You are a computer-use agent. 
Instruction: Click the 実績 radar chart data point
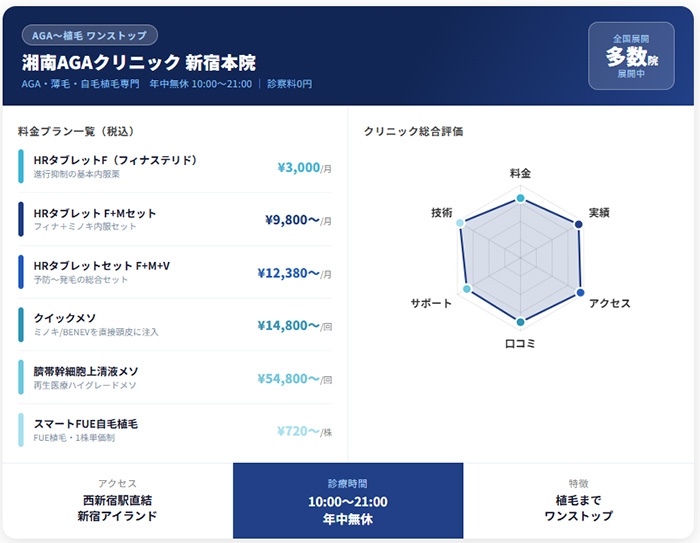point(579,224)
